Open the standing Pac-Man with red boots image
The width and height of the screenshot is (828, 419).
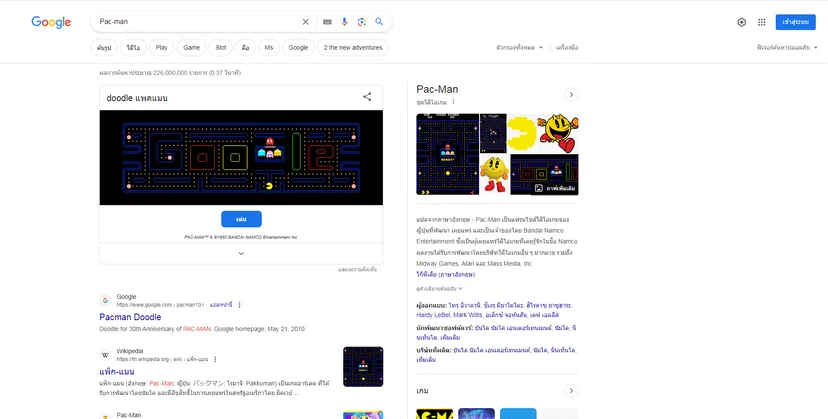point(495,174)
